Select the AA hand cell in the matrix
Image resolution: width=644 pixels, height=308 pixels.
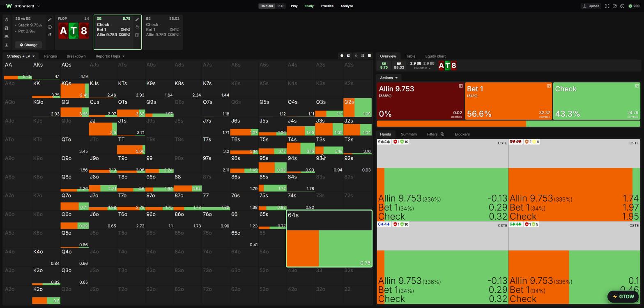18,70
